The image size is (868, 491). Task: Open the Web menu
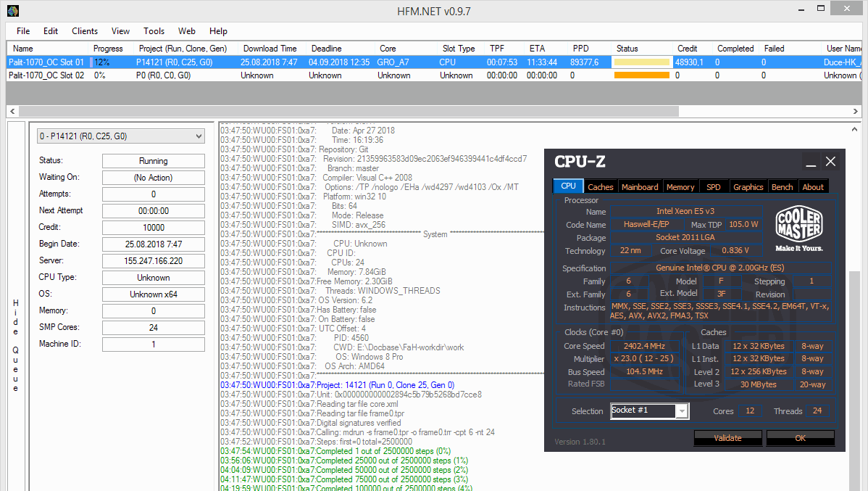coord(186,31)
